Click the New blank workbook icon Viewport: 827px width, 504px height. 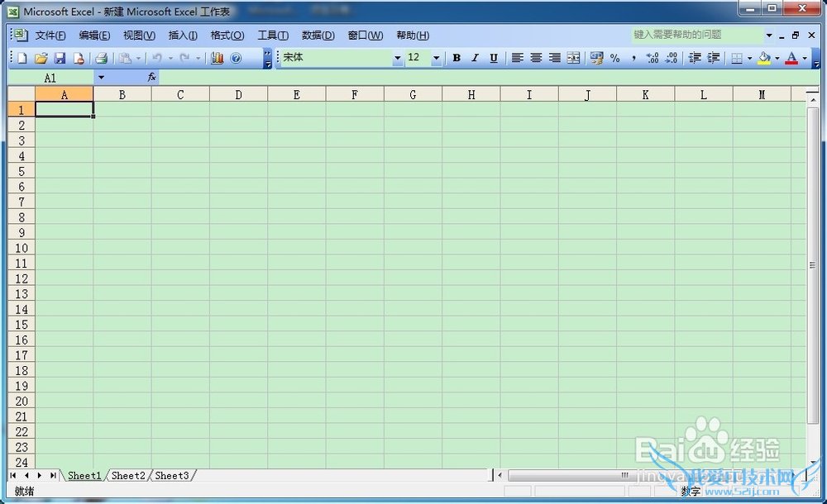pos(22,58)
